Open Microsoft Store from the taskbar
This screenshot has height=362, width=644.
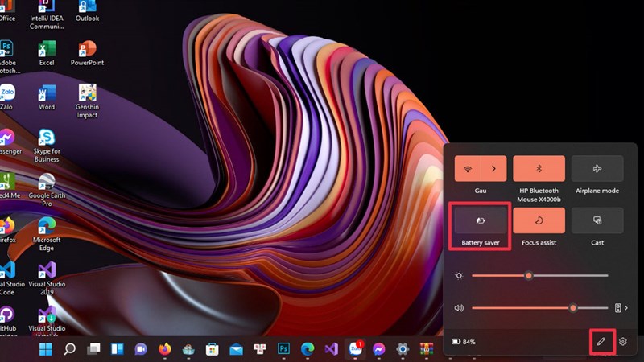pos(212,349)
